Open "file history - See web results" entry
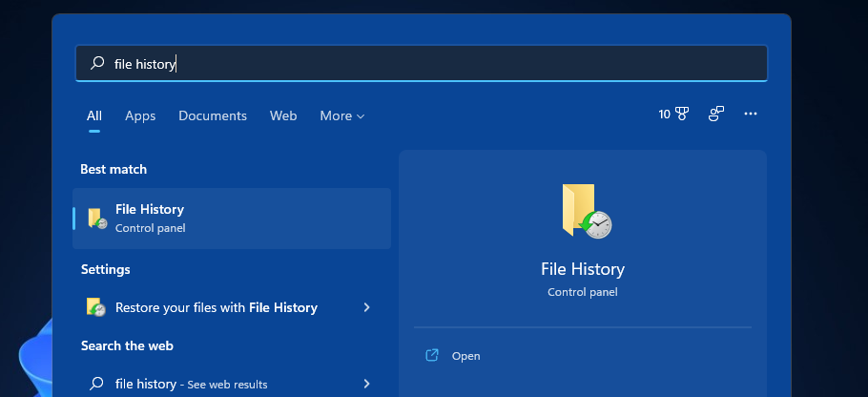 pos(232,384)
